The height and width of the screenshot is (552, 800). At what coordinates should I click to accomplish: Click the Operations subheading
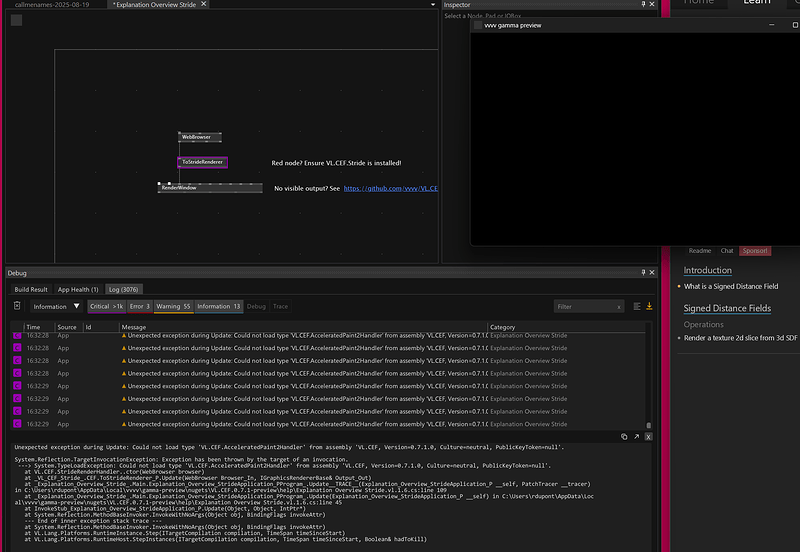(x=703, y=324)
